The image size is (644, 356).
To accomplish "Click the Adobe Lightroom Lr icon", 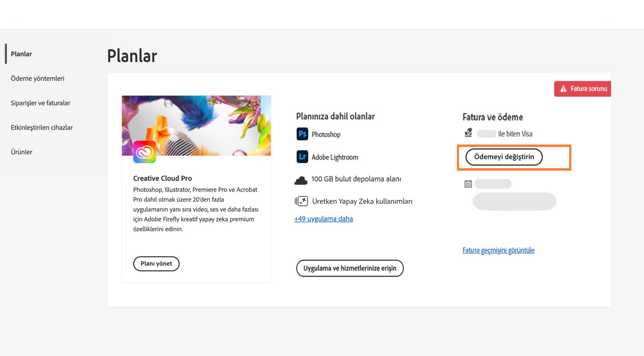I will [302, 157].
